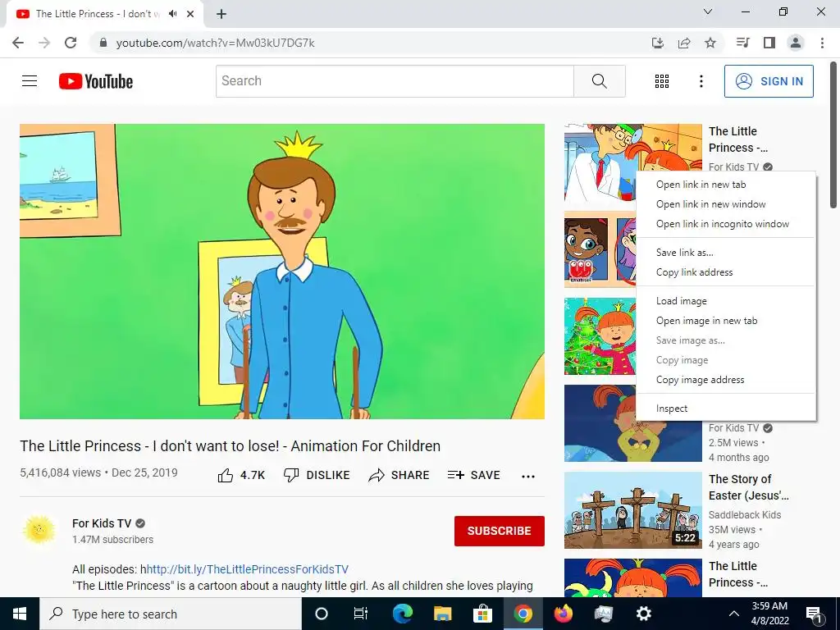Click the share page icon in address bar
The height and width of the screenshot is (630, 840).
pyautogui.click(x=684, y=43)
